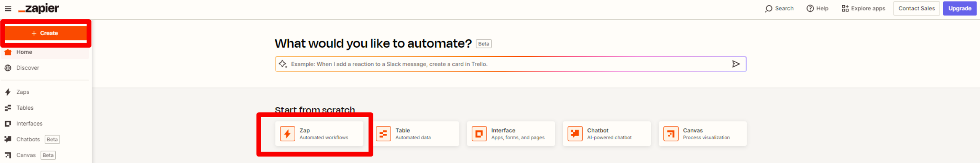Image resolution: width=980 pixels, height=163 pixels.
Task: Click the Canvas card icon
Action: (x=671, y=134)
